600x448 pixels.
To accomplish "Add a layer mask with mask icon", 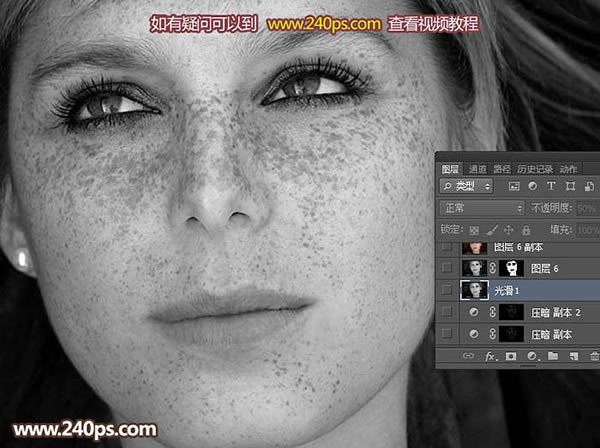I will (x=511, y=356).
